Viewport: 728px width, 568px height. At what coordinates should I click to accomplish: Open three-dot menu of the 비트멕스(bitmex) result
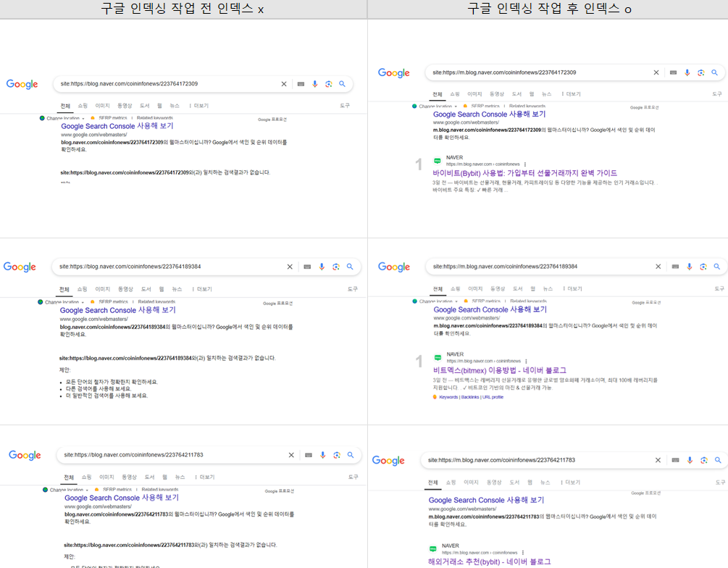pyautogui.click(x=526, y=362)
